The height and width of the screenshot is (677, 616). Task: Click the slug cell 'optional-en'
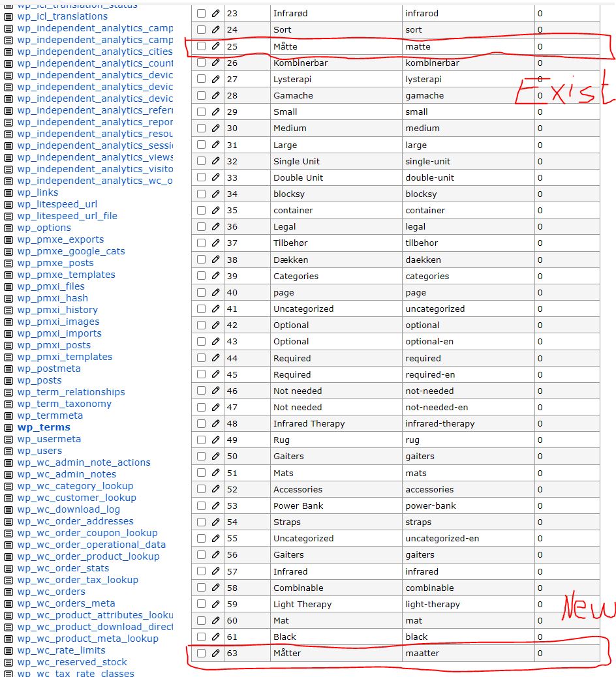point(469,342)
